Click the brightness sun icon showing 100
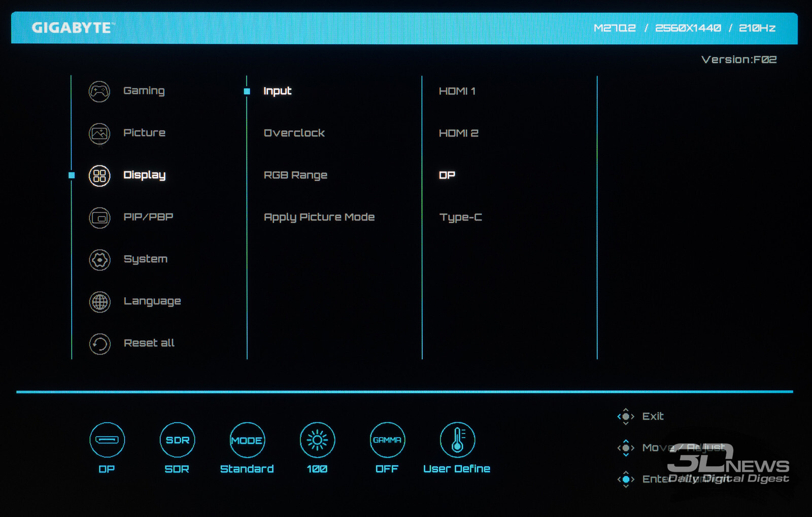Screen dimensions: 812x517 coord(317,440)
